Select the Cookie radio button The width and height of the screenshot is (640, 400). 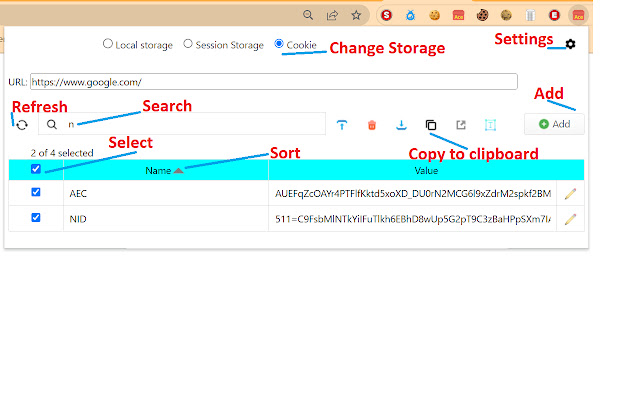pyautogui.click(x=279, y=43)
